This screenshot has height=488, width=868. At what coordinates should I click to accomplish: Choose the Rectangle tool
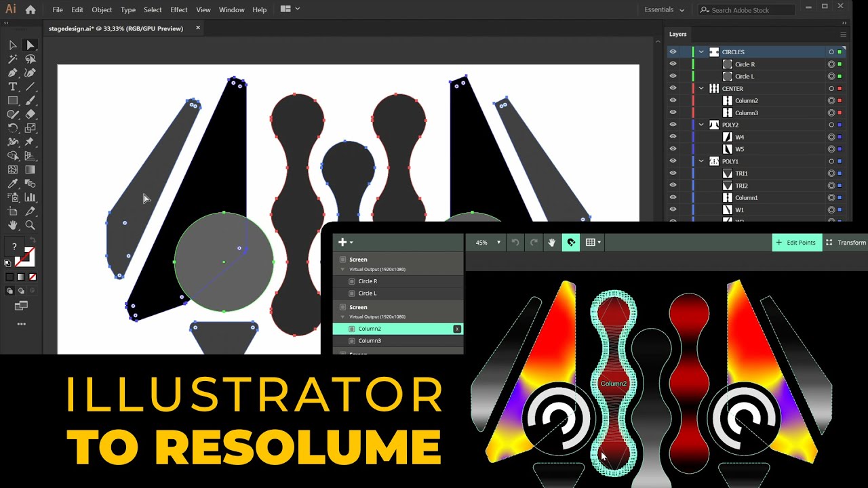coord(13,100)
